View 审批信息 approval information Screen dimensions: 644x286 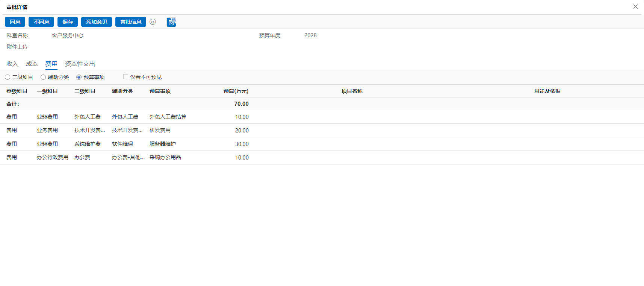(131, 22)
